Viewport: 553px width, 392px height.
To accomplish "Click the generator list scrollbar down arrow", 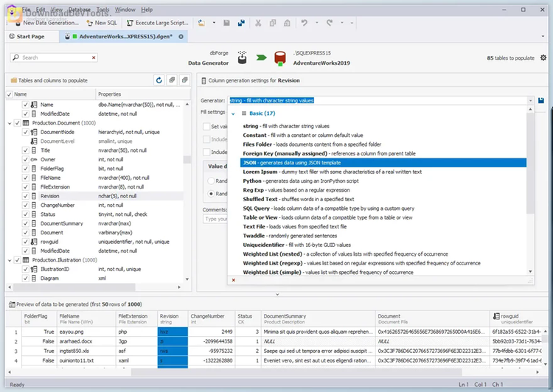I will click(x=530, y=271).
